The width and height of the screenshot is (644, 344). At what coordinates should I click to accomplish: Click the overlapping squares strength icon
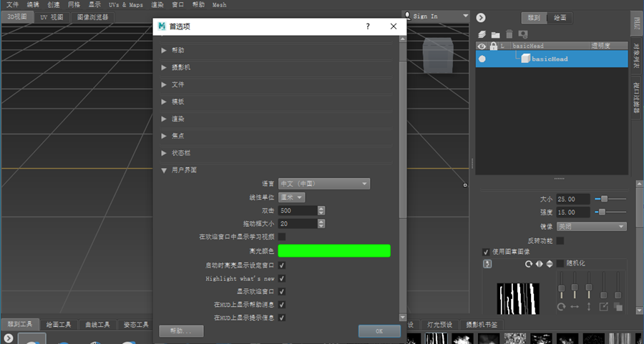[618, 307]
